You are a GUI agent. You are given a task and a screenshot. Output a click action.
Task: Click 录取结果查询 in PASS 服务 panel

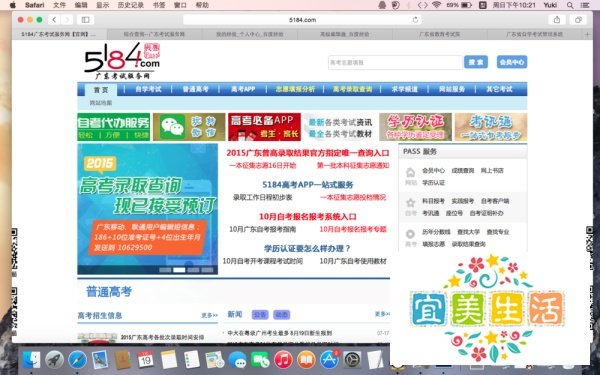[468, 244]
